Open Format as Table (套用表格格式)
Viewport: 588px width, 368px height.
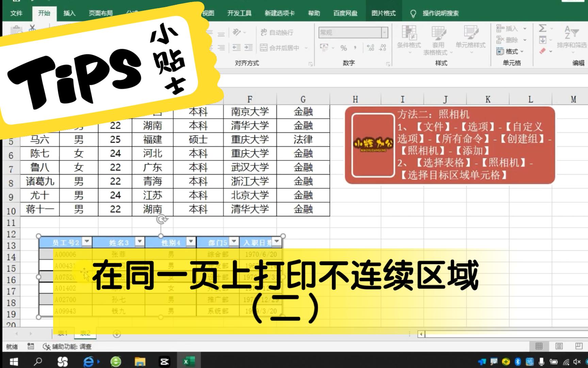click(438, 40)
